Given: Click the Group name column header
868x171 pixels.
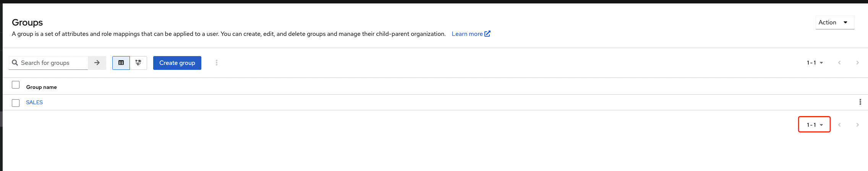Looking at the screenshot, I should point(41,87).
